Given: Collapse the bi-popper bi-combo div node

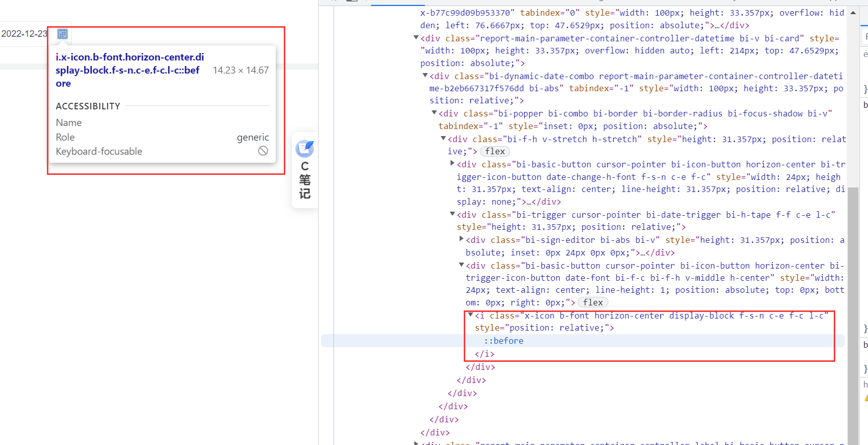Looking at the screenshot, I should click(434, 113).
